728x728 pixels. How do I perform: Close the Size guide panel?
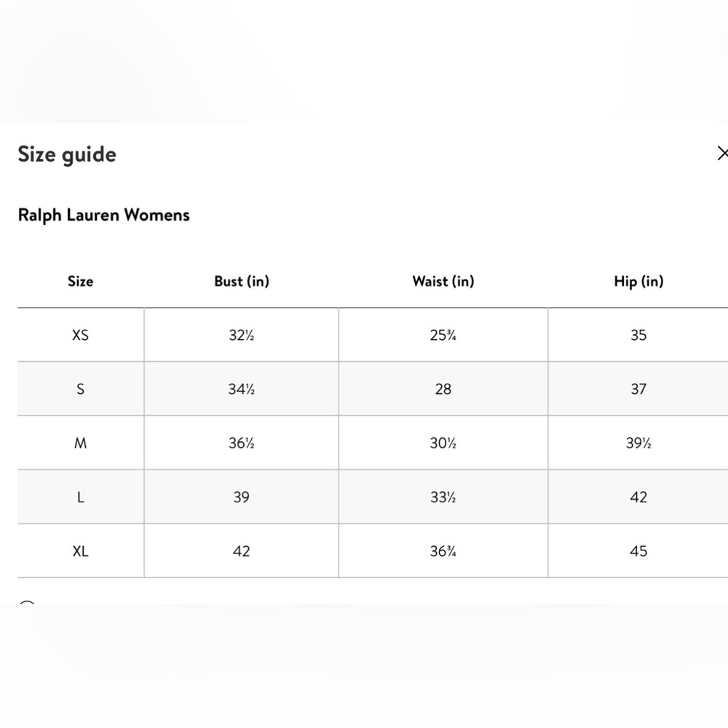722,153
